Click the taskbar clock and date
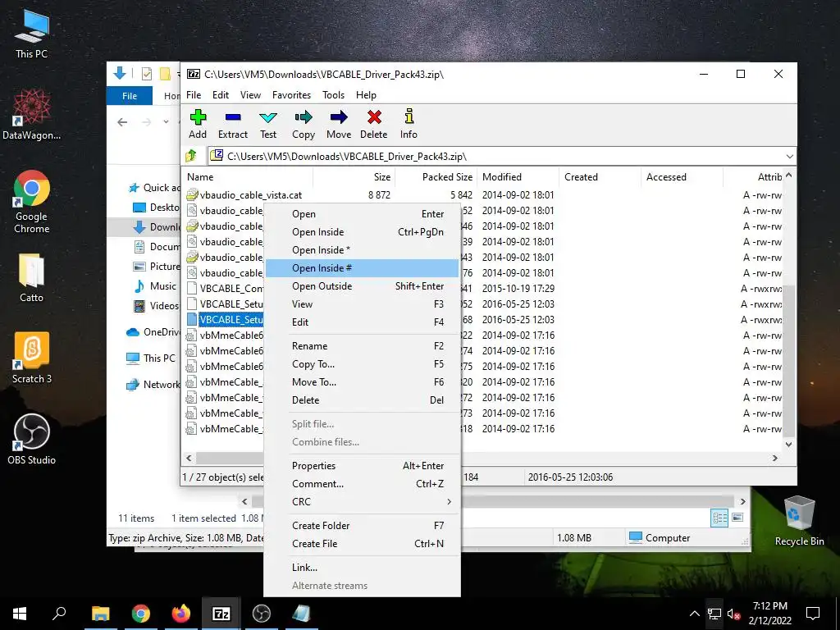Image resolution: width=840 pixels, height=630 pixels. (769, 614)
